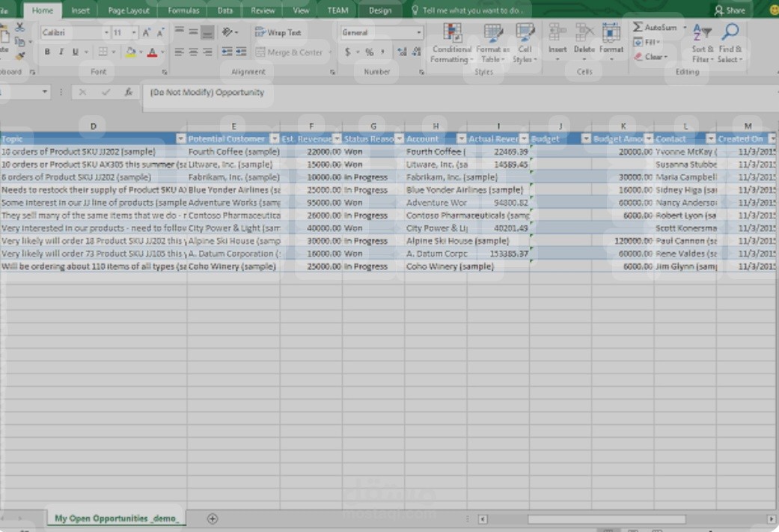Apply Top Align

[x=180, y=31]
